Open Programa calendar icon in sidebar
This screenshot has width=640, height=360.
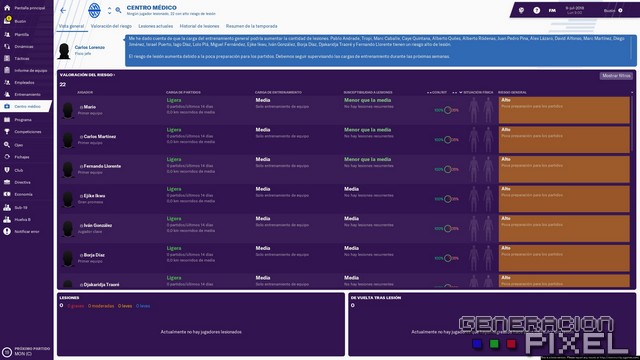[x=7, y=120]
